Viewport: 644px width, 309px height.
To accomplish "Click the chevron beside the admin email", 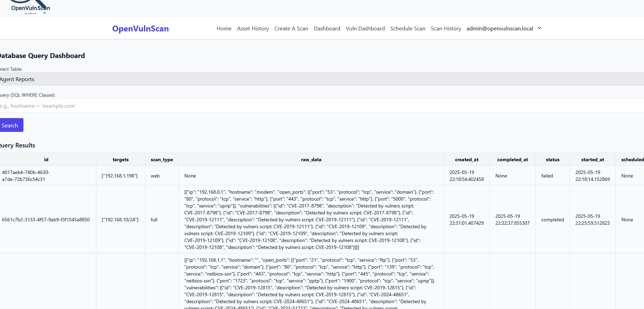I will 539,28.
